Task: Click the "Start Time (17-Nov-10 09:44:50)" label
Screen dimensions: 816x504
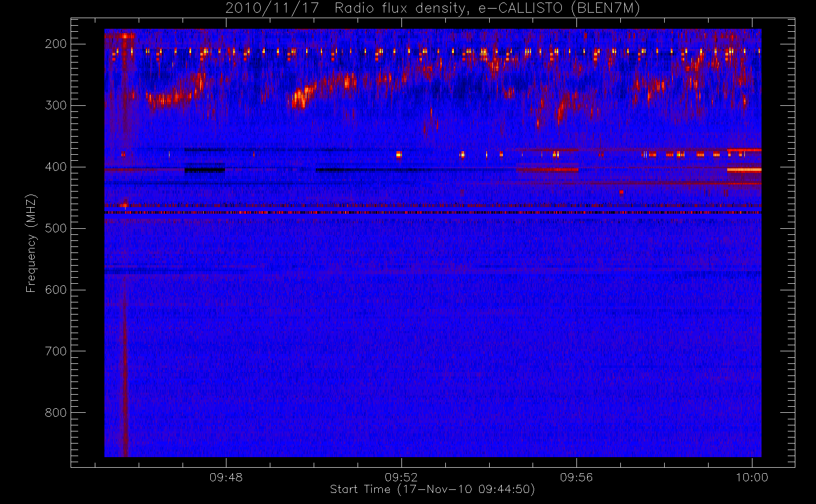Action: tap(432, 489)
